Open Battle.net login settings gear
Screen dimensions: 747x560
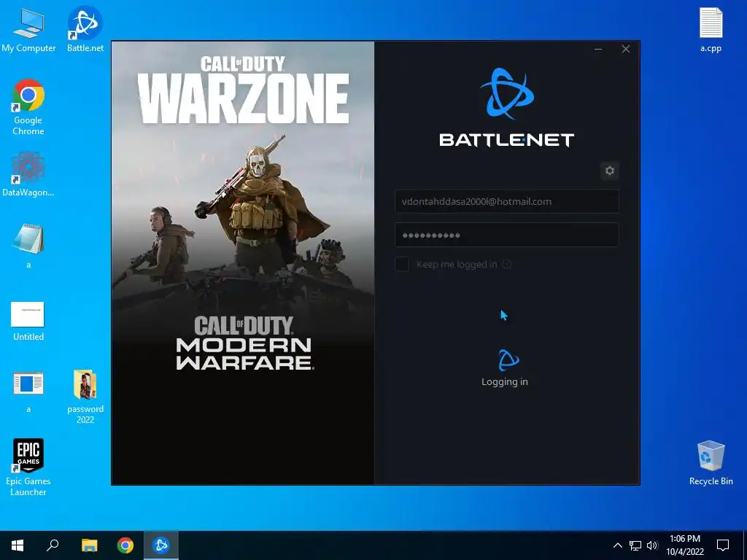(609, 171)
